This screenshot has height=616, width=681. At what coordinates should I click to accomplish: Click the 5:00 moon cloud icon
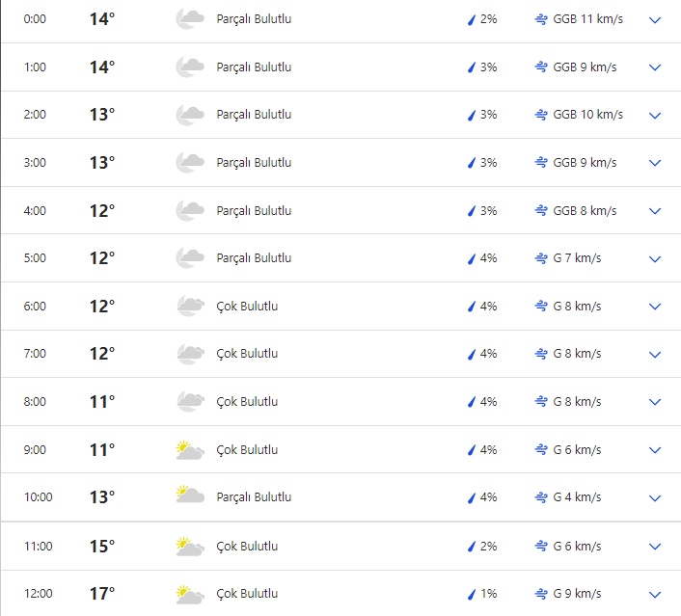click(189, 258)
